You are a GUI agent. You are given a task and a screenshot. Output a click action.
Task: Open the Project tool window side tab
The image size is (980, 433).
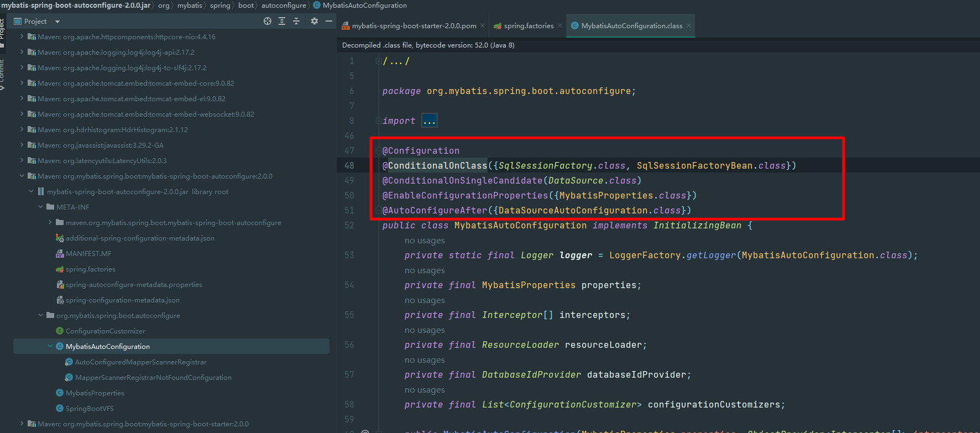[2, 32]
